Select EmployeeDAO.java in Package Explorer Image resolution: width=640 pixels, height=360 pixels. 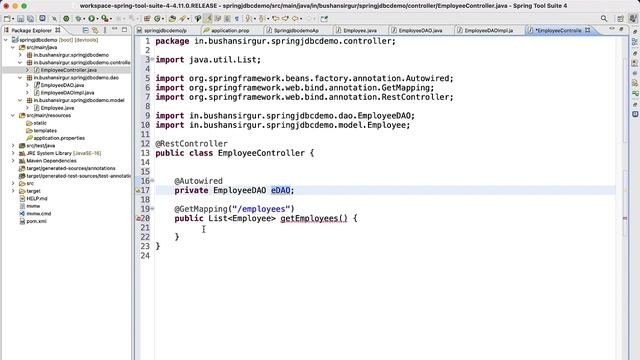62,85
